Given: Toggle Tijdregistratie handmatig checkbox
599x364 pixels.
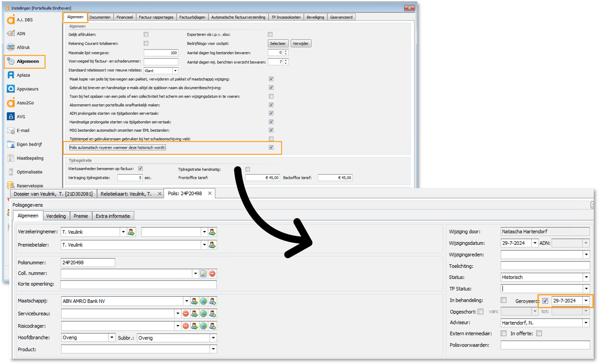Looking at the screenshot, I should click(x=248, y=169).
